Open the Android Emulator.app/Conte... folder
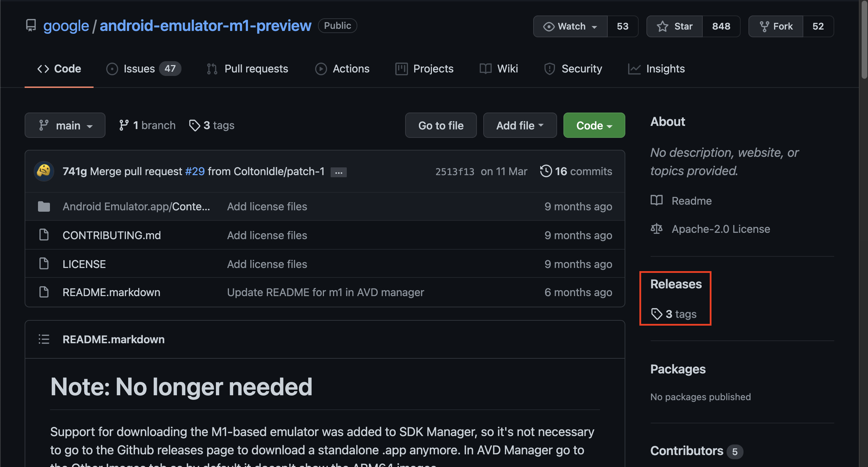Image resolution: width=868 pixels, height=467 pixels. (x=136, y=206)
